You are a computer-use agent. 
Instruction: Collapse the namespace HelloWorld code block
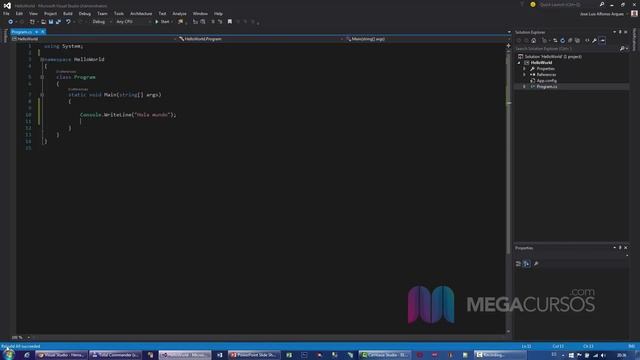point(42,60)
